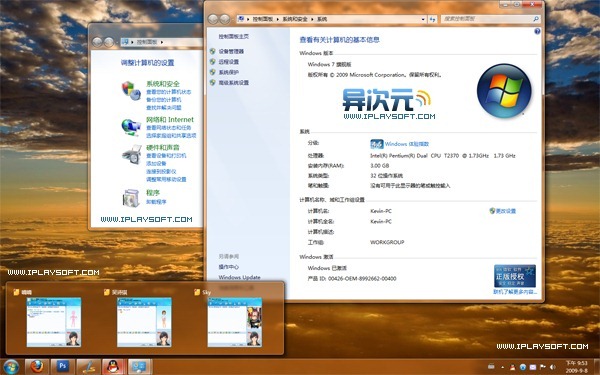Open 操作中心 link in See also

click(x=229, y=267)
